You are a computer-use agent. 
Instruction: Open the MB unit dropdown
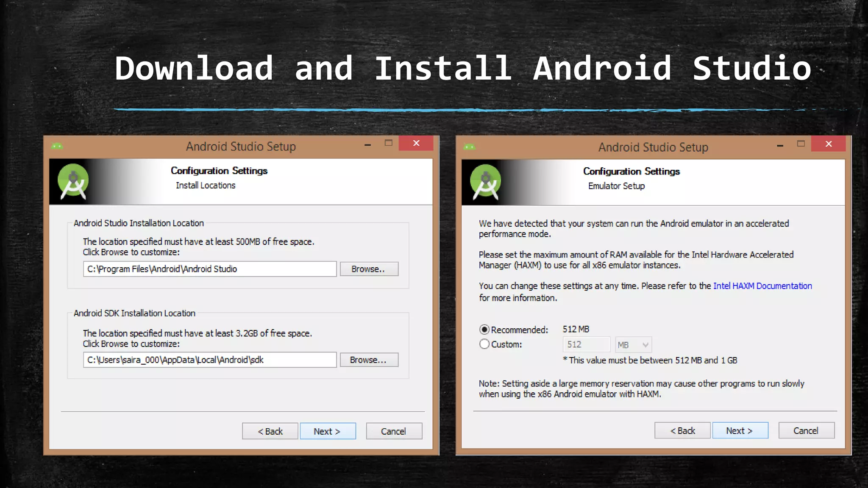[633, 345]
